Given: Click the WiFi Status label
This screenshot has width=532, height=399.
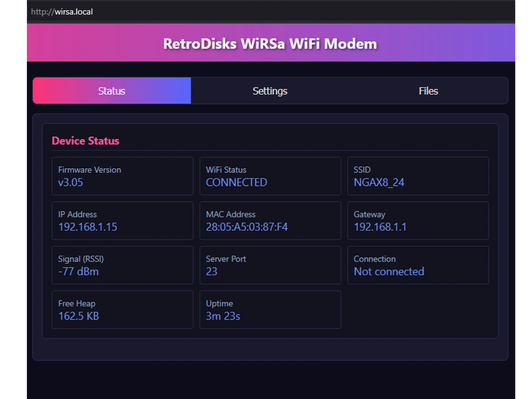Looking at the screenshot, I should point(226,170).
